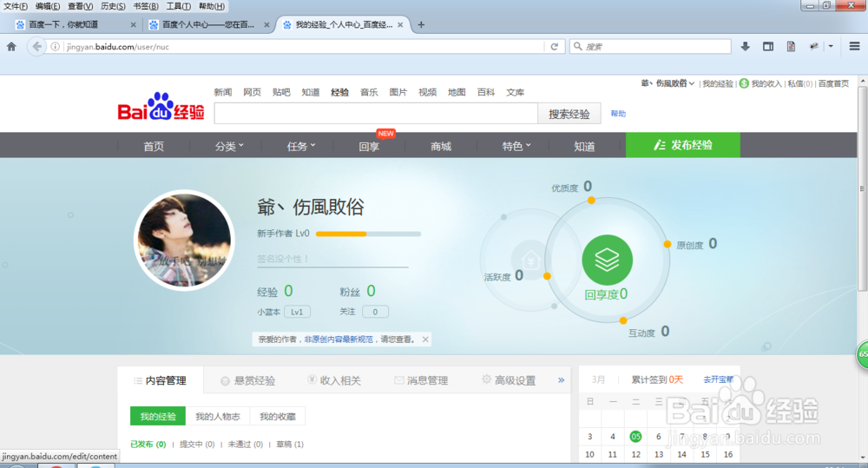Open the site info icon in address bar
Image resolution: width=868 pixels, height=468 pixels.
click(56, 47)
